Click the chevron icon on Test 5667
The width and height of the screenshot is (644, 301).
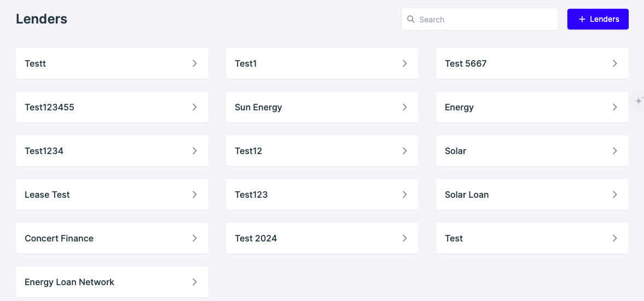614,63
